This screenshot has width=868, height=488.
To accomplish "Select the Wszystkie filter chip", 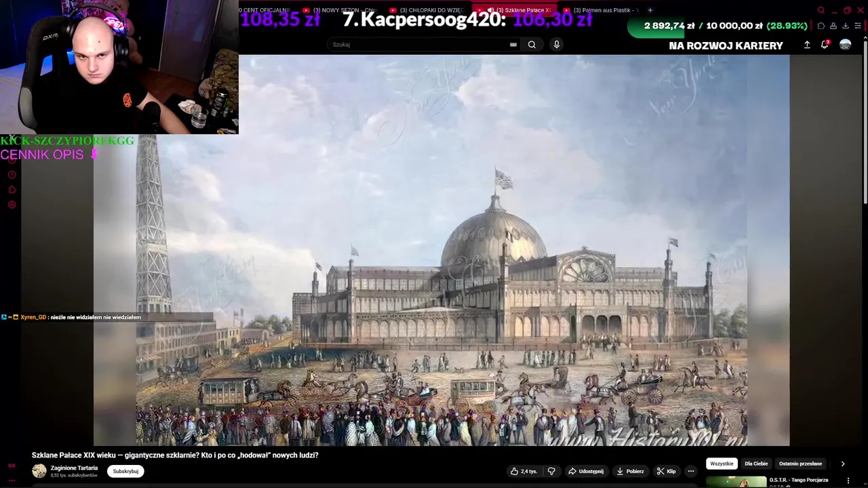I will coord(722,464).
